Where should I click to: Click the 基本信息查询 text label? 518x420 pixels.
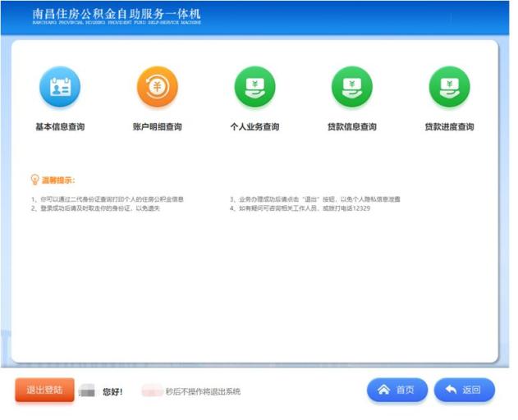(x=60, y=127)
